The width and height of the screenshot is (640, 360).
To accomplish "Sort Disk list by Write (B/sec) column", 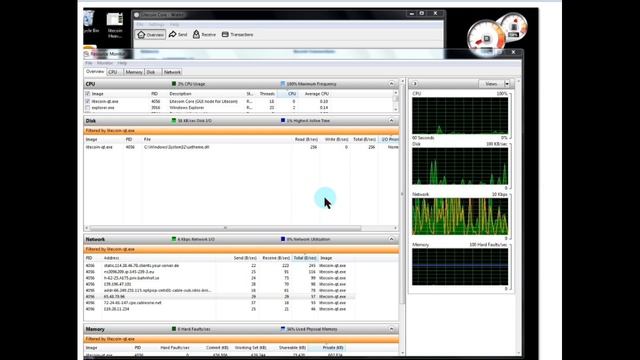I will click(x=336, y=140).
